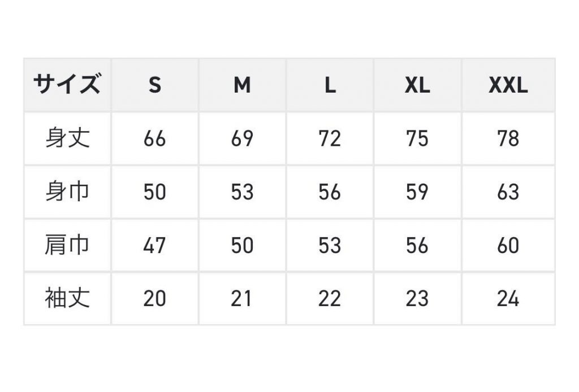Click the 身巾 value 59 for XL
This screenshot has width=579, height=392.
tap(417, 191)
